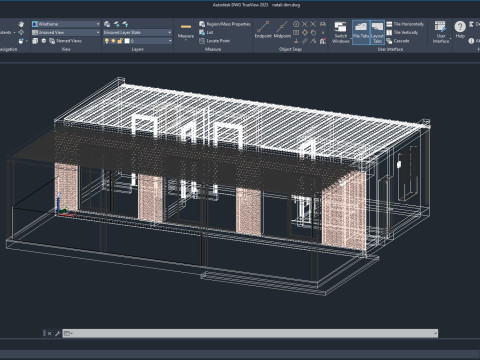Toggle layer 0 freeze sun icon
The width and height of the screenshot is (480, 360).
tap(113, 41)
